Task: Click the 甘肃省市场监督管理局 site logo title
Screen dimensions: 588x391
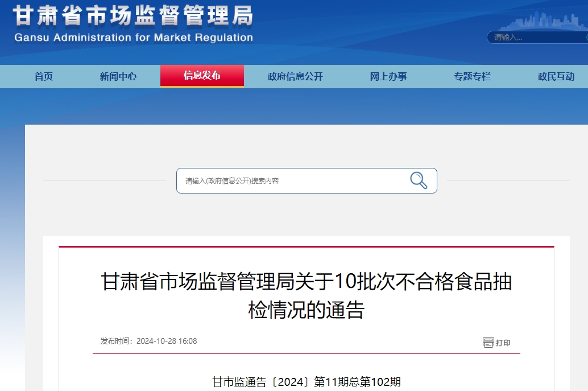Action: coord(133,17)
